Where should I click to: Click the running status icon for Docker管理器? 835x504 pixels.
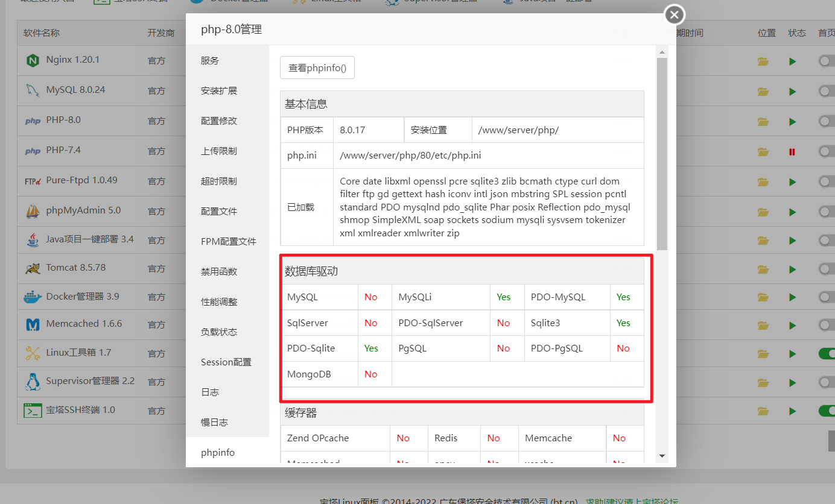click(793, 297)
